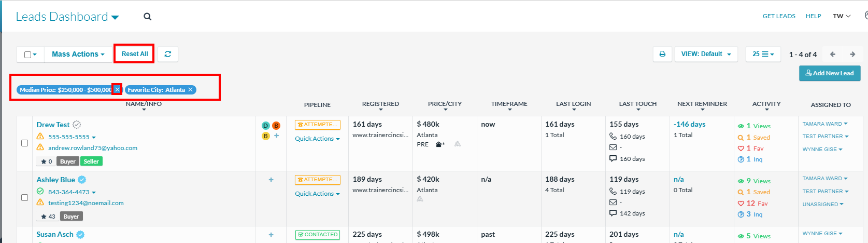Open the UNASSIGNED assignment dropdown
The height and width of the screenshot is (243, 868).
(x=823, y=204)
